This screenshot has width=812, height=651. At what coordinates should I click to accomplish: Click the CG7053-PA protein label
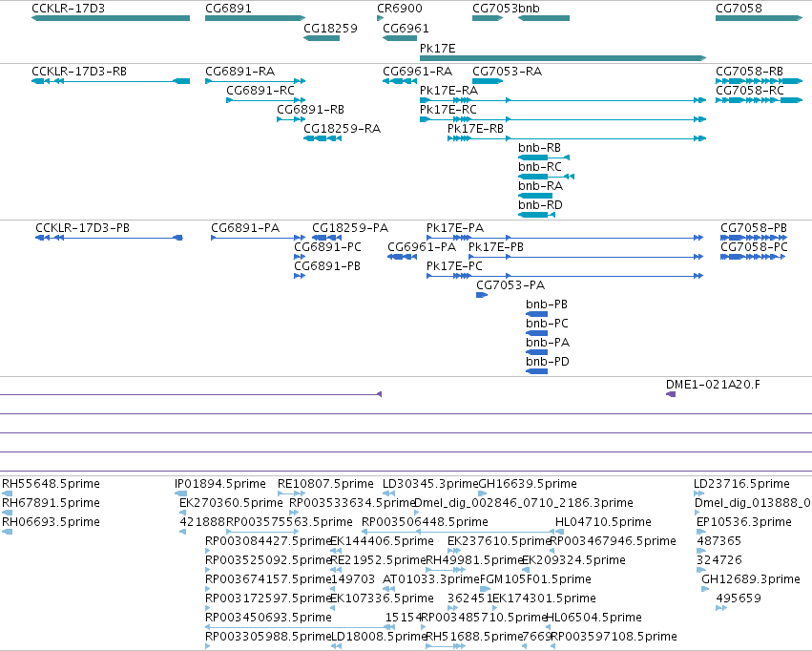click(510, 285)
